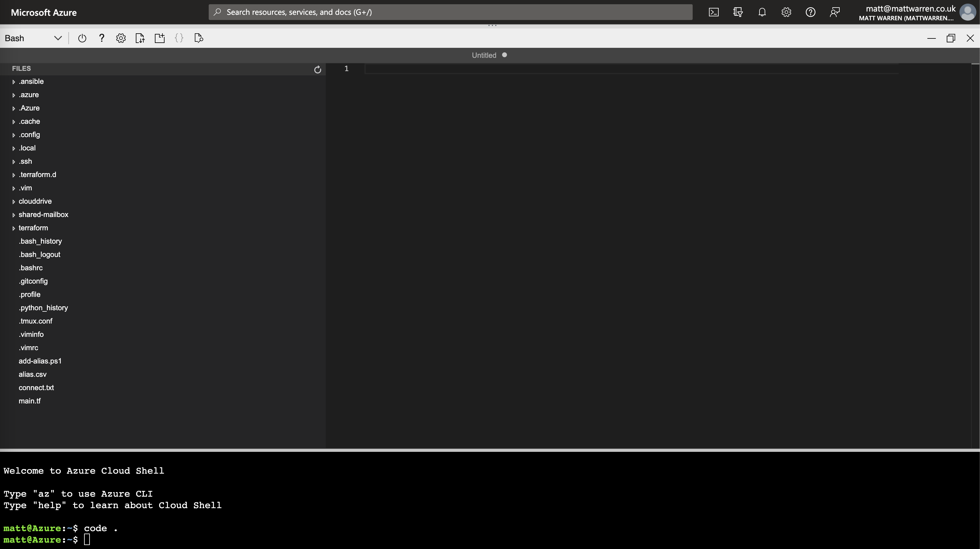Minimize the Cloud Shell pane
The height and width of the screenshot is (549, 980).
(x=931, y=38)
